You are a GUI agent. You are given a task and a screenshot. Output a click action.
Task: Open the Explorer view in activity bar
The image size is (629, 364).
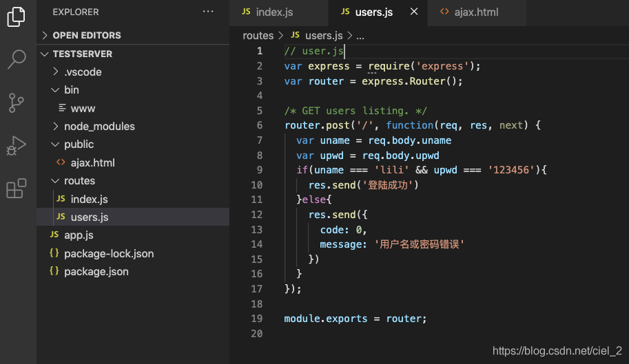tap(17, 17)
